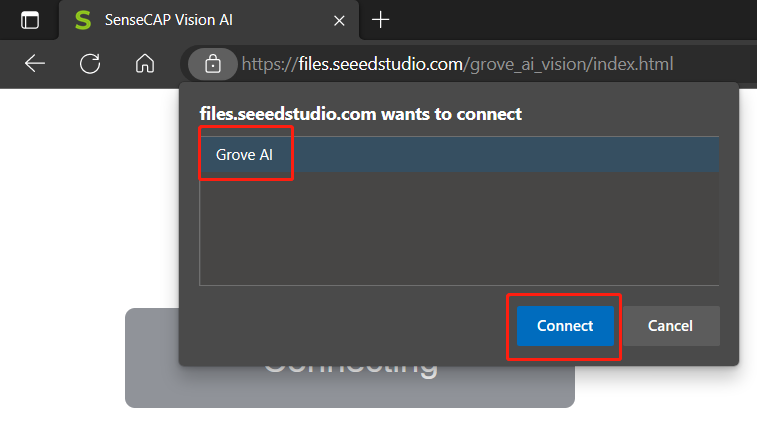Click empty space in the device list
Viewport: 757px width, 426px height.
(459, 230)
